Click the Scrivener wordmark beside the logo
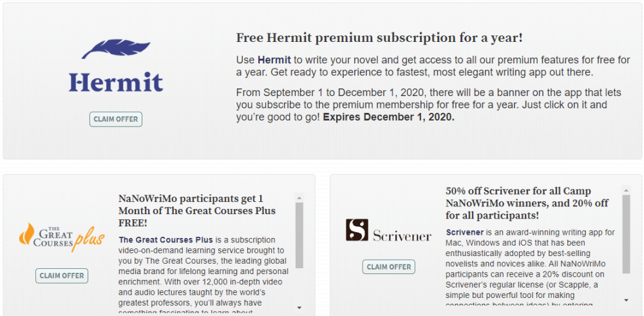644x316 pixels. (x=402, y=235)
